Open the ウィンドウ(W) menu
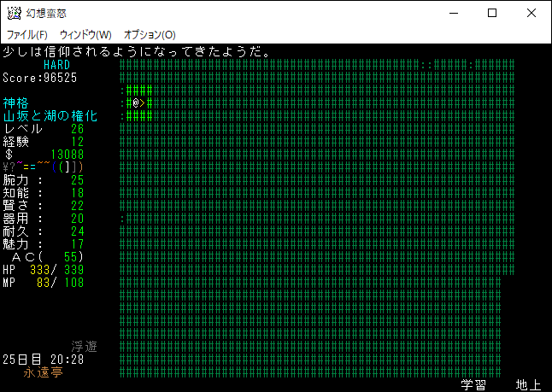 point(85,34)
